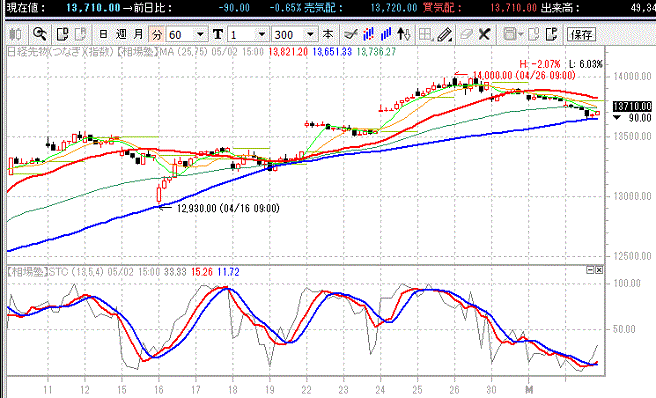This screenshot has width=656, height=398.
Task: Click the black X delete icon
Action: tap(484, 34)
